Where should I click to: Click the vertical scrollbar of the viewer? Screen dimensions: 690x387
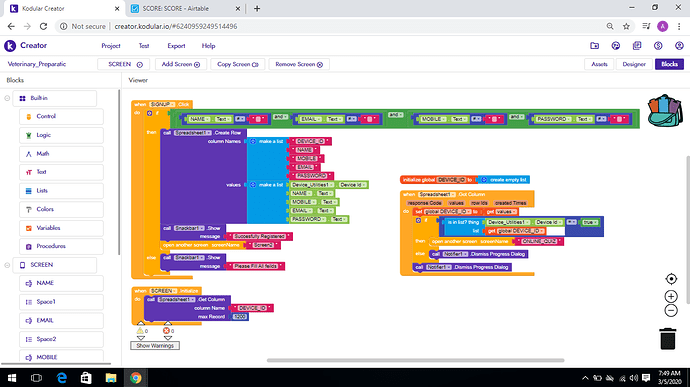point(687,229)
